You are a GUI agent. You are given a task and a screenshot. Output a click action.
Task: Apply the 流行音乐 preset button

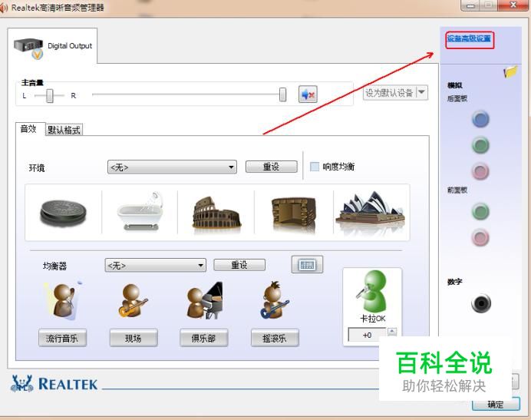[x=62, y=338]
